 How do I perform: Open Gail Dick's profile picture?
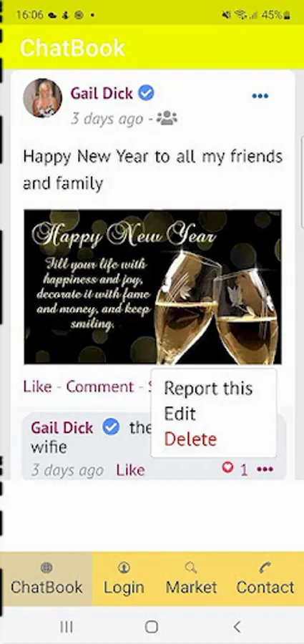pyautogui.click(x=42, y=98)
